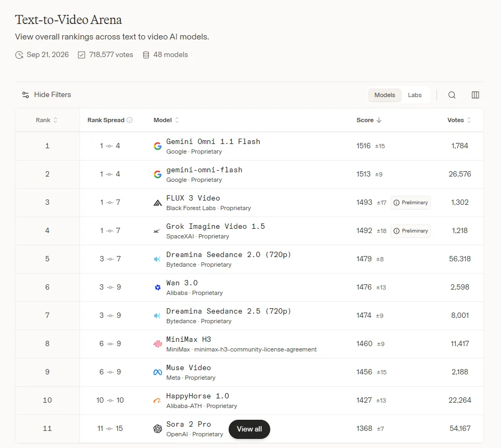This screenshot has height=448, width=501.
Task: Click the minimax-h3-community-license-agreement text
Action: coord(255,349)
